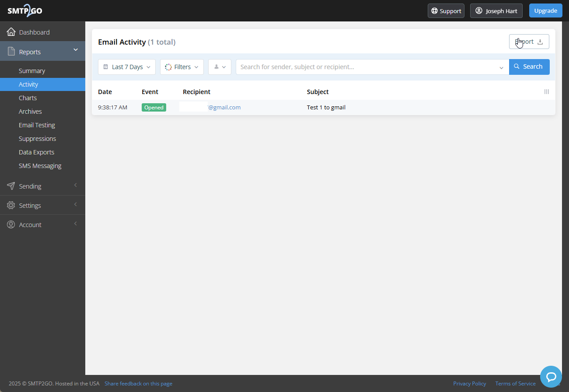The image size is (569, 392).
Task: Click the blue Search button
Action: pyautogui.click(x=529, y=67)
